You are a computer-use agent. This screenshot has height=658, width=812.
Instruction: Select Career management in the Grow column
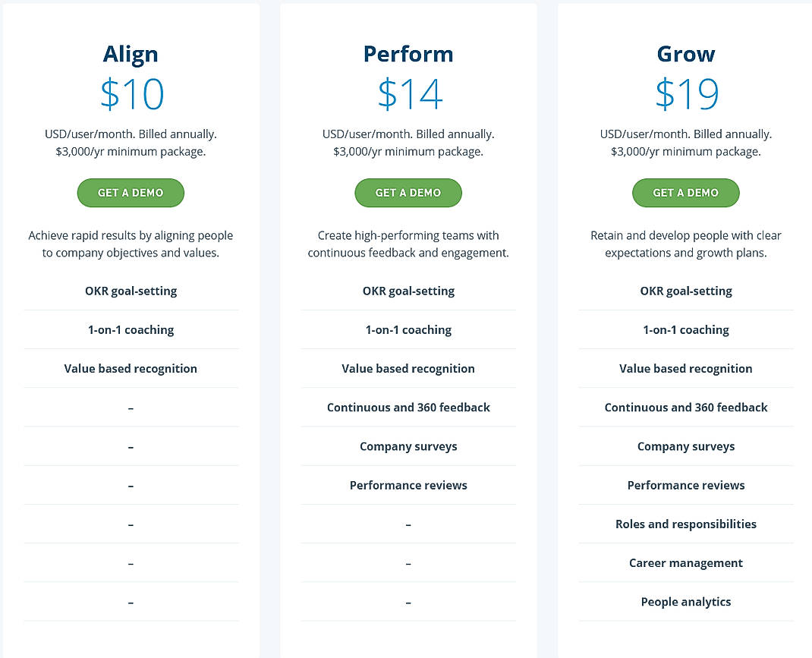point(685,562)
